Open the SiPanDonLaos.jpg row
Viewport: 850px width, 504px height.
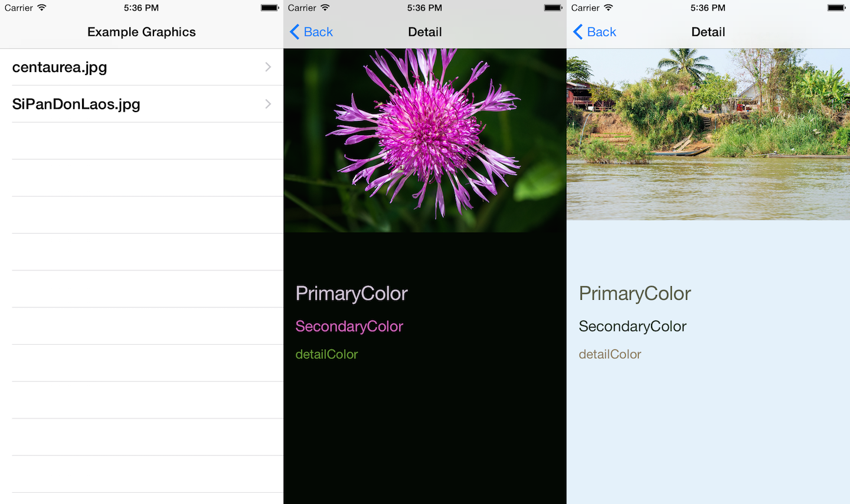[x=142, y=104]
